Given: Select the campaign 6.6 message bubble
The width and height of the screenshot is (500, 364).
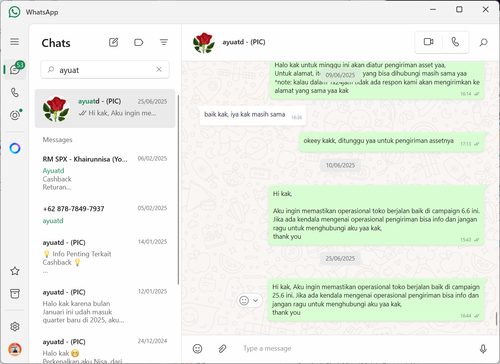Looking at the screenshot, I should point(376,215).
